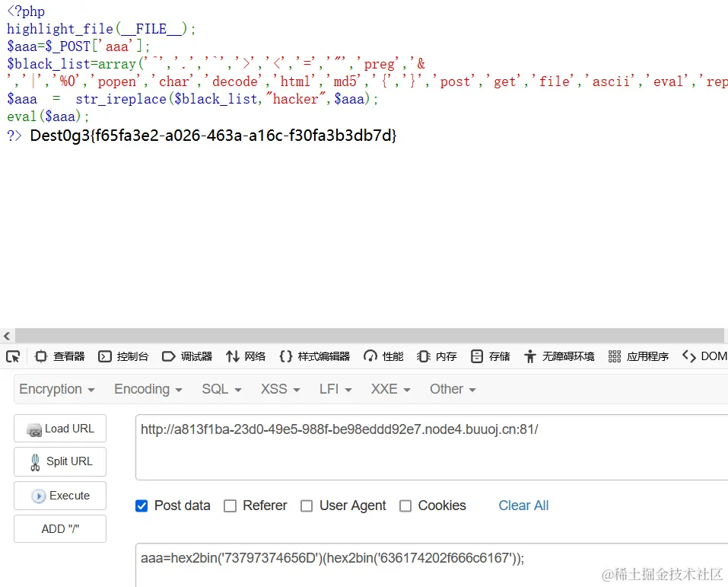Viewport: 728px width, 587px height.
Task: Click the Load URL button
Action: click(60, 429)
